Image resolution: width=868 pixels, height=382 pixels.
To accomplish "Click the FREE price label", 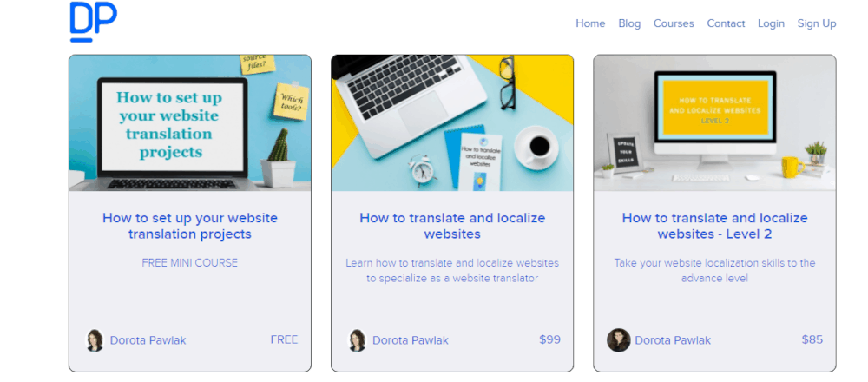I will [284, 339].
